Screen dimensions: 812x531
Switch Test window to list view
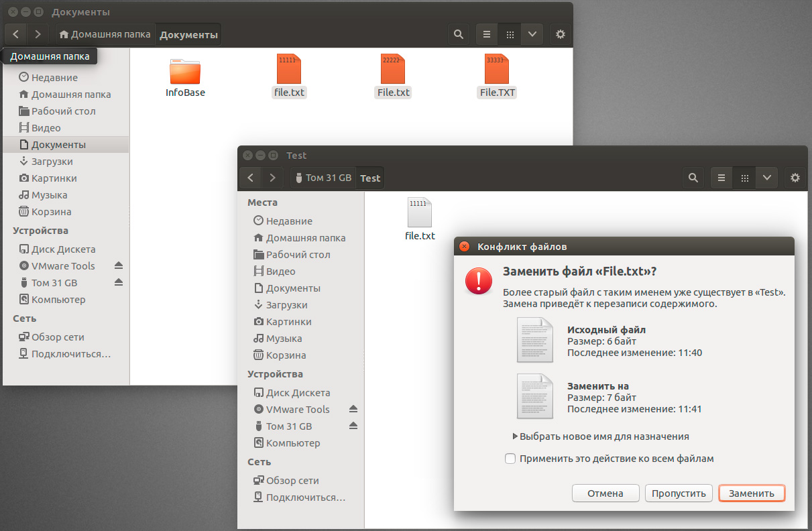[721, 178]
